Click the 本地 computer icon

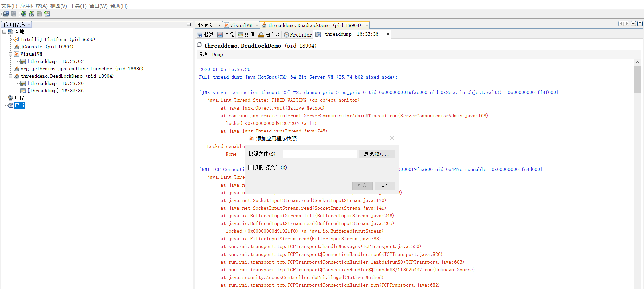(x=10, y=32)
